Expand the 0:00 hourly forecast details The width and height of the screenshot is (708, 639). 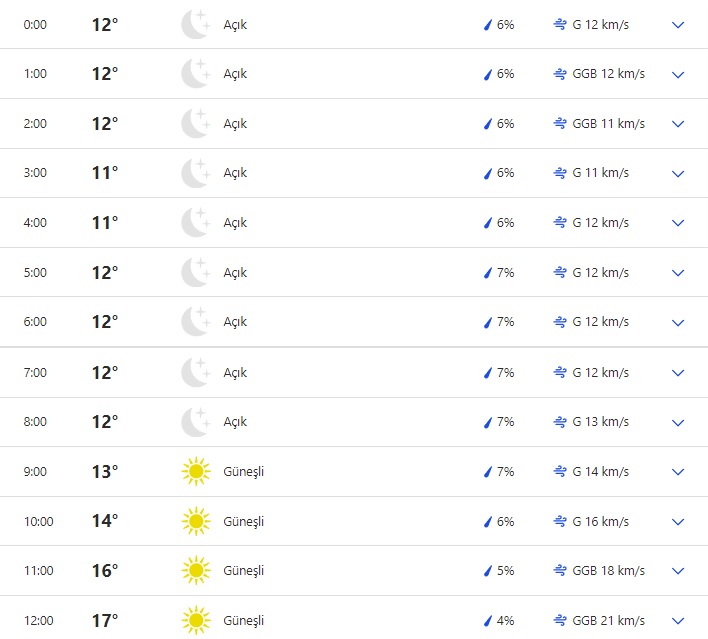coord(678,25)
